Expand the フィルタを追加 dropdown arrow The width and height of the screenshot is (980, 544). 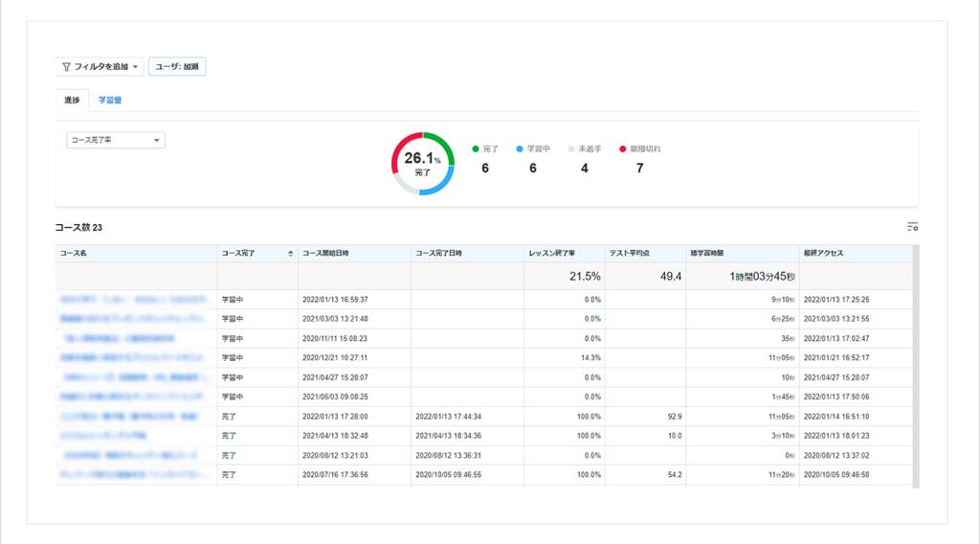[x=136, y=67]
